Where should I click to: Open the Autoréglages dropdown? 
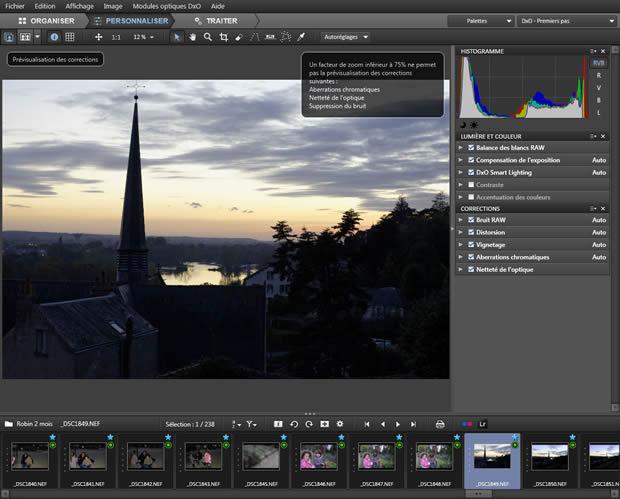click(346, 37)
